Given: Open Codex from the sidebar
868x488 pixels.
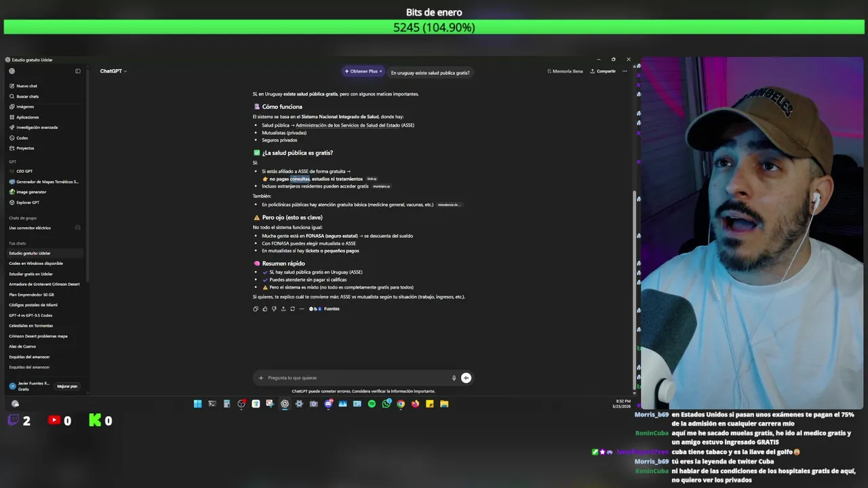Looking at the screenshot, I should 22,138.
